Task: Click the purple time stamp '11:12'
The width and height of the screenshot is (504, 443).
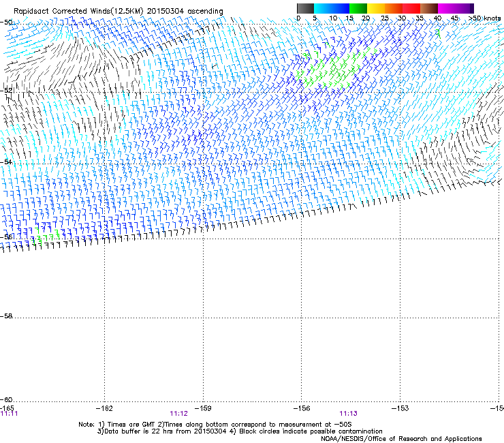Action: (x=178, y=414)
